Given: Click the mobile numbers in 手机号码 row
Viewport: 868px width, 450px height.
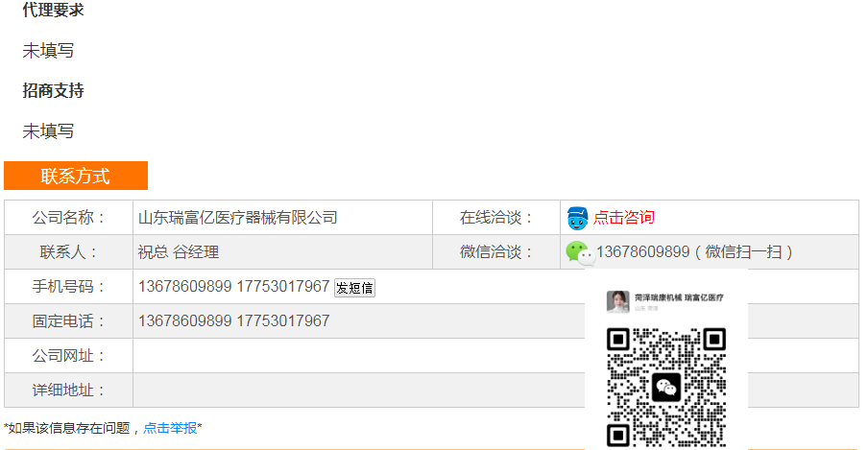Looking at the screenshot, I should tap(233, 287).
